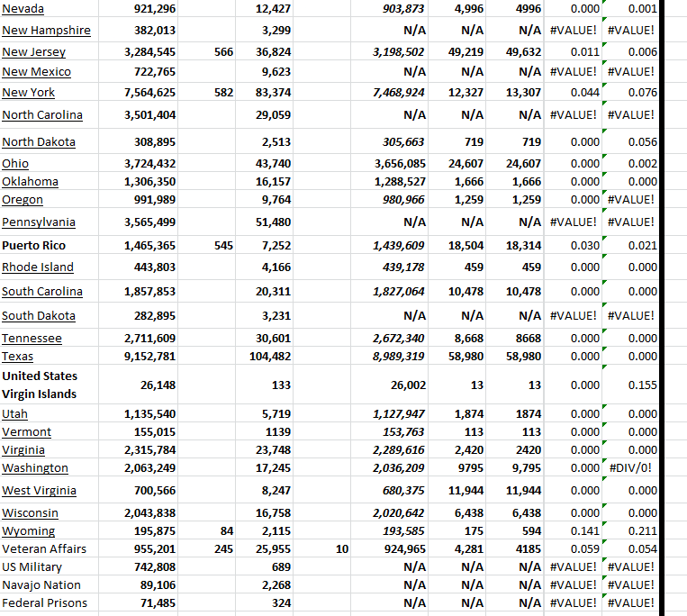Screen dimensions: 687x616
Task: Select the Federal Prisons cell
Action: pyautogui.click(x=44, y=603)
